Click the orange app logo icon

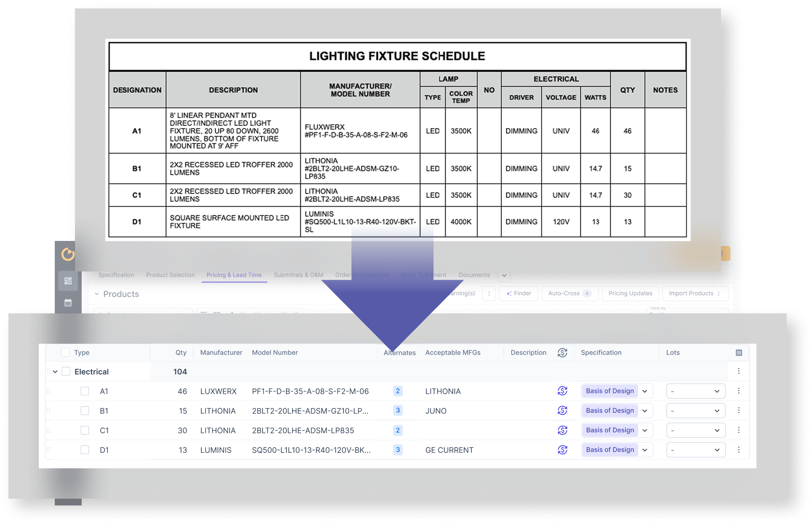tap(68, 254)
